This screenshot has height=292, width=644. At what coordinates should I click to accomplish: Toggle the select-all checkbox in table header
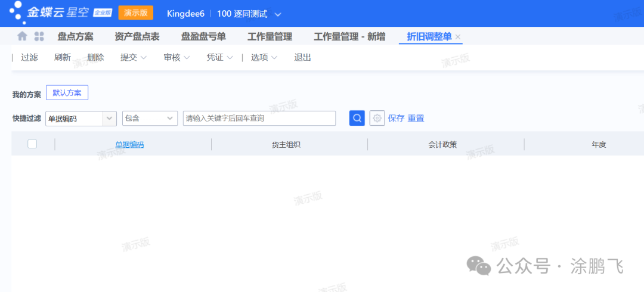[32, 144]
